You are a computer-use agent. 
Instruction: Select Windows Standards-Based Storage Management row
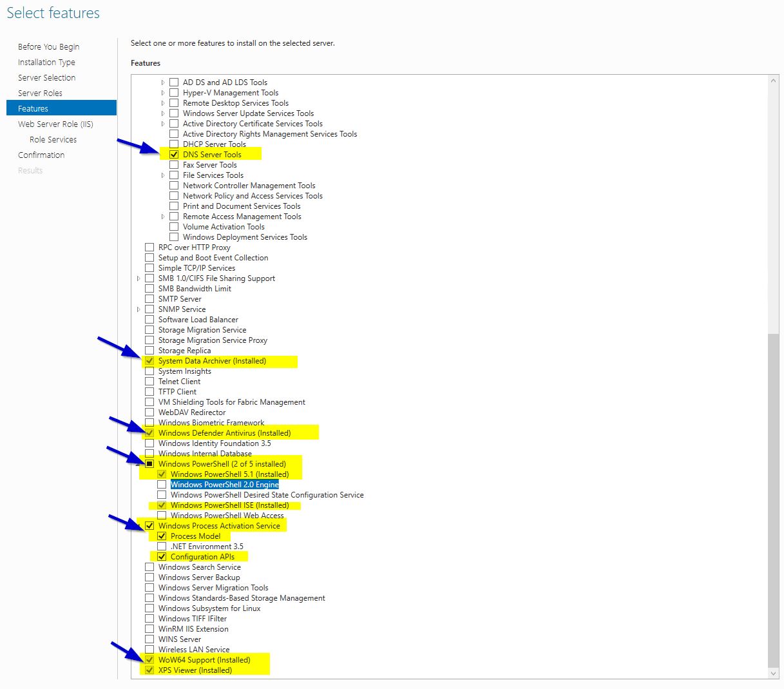(x=242, y=598)
